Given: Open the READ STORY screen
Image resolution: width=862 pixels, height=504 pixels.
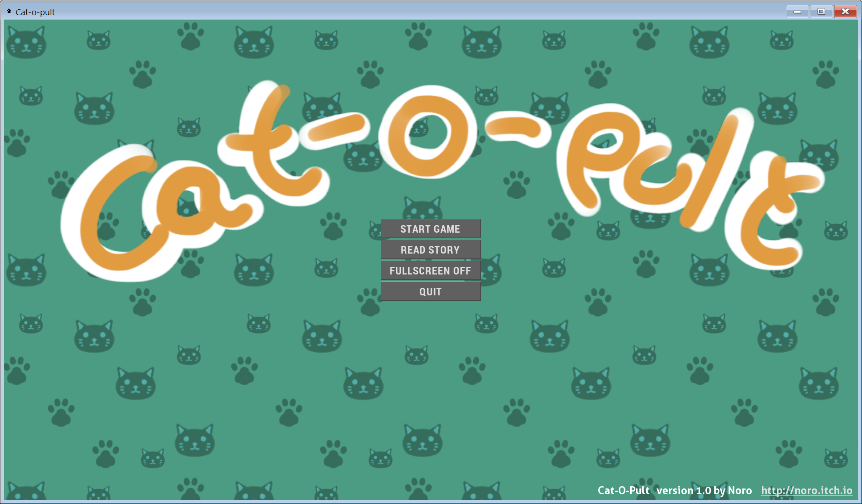Looking at the screenshot, I should [431, 250].
